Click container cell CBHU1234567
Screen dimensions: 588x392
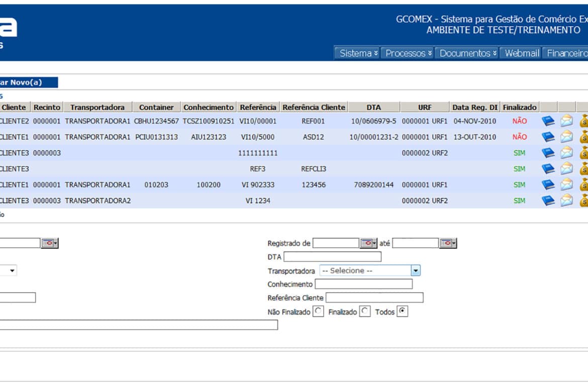(156, 121)
